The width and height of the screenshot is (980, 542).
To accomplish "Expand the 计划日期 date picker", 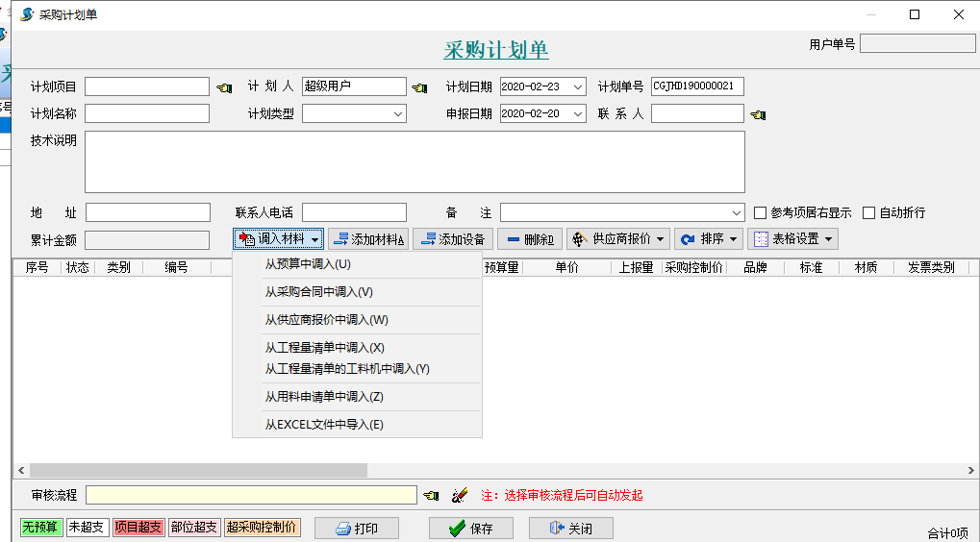I will coord(577,87).
